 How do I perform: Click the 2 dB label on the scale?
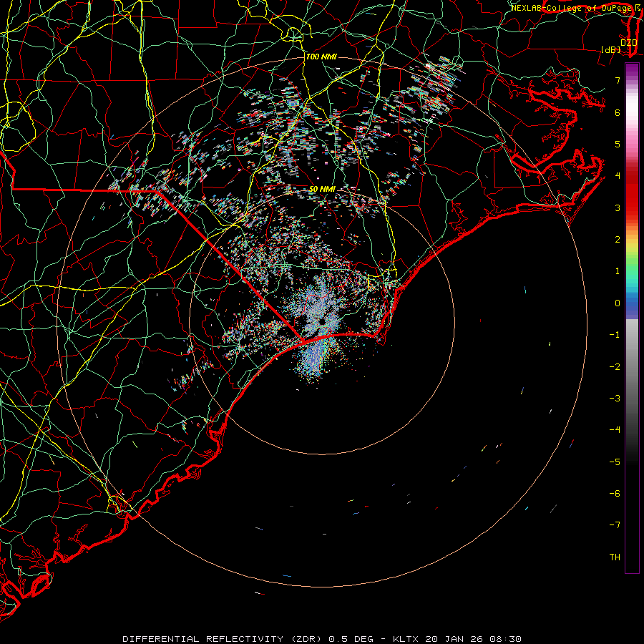[x=618, y=240]
